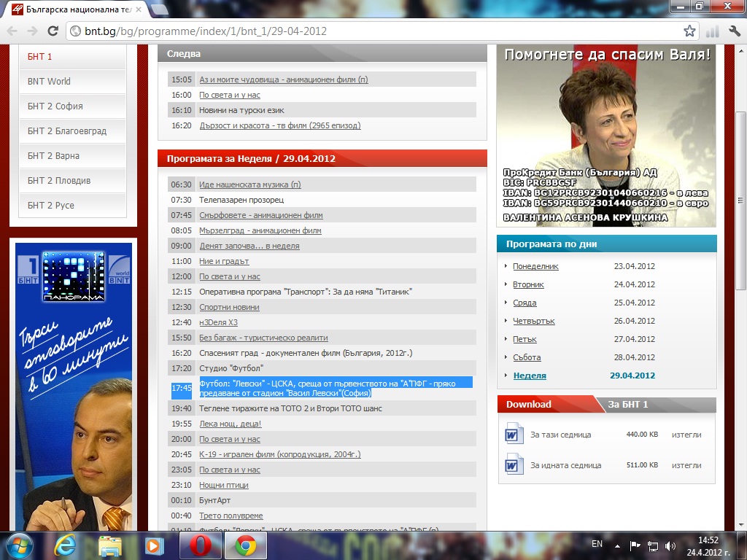Image resolution: width=747 pixels, height=560 pixels.
Task: Open Аз и моите чудовища link
Action: coord(284,79)
